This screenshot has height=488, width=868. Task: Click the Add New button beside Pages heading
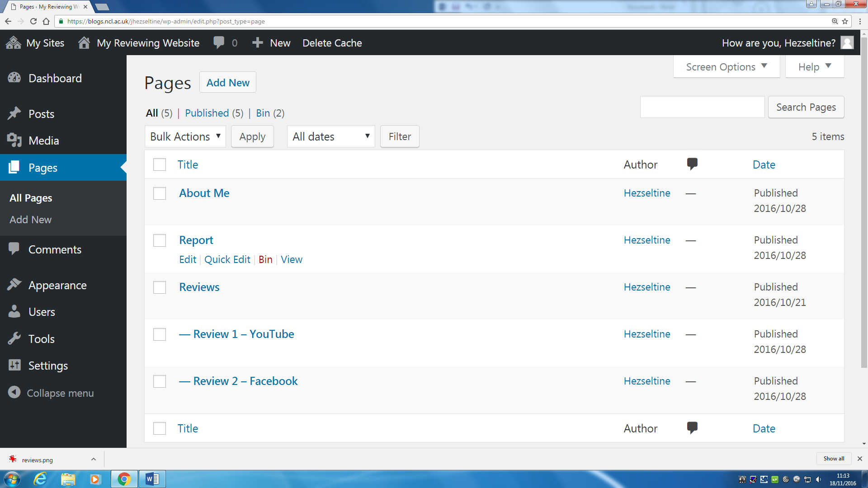coord(228,83)
